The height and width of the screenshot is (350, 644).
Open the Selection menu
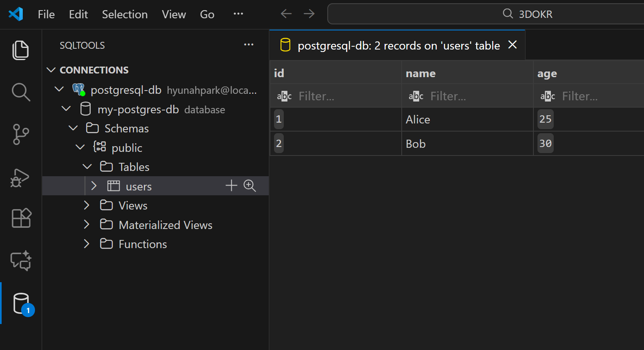(124, 14)
